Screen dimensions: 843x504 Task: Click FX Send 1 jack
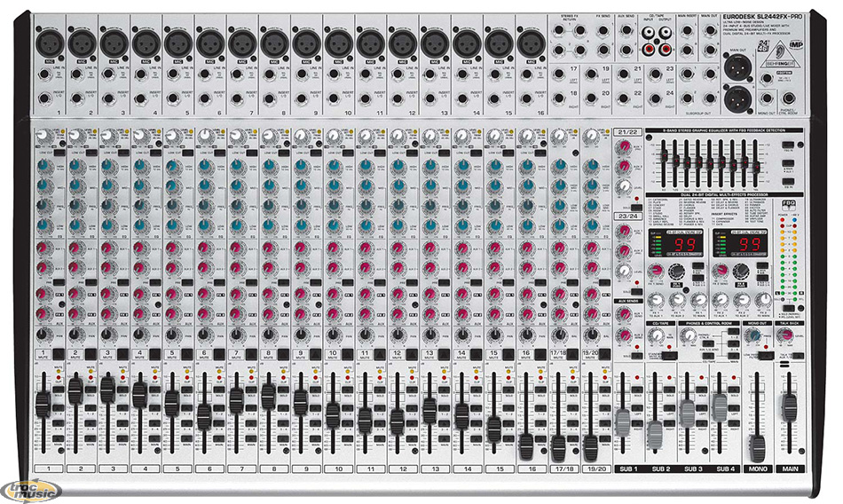pyautogui.click(x=603, y=31)
